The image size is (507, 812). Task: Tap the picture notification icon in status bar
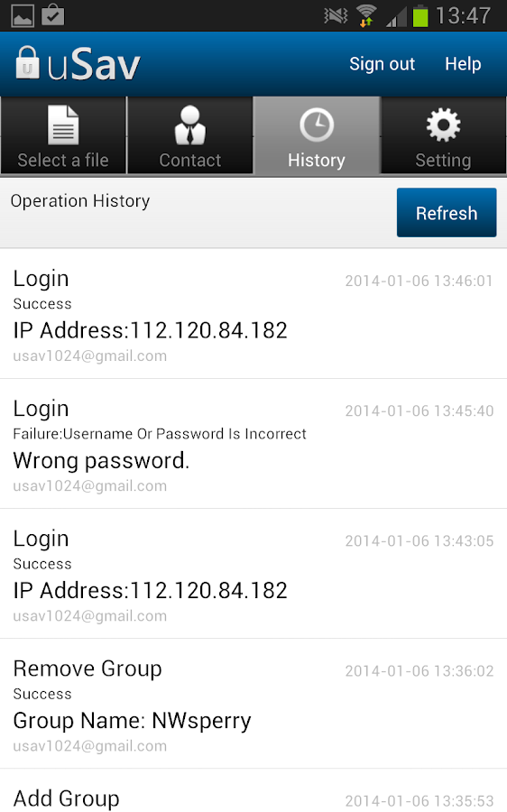23,15
